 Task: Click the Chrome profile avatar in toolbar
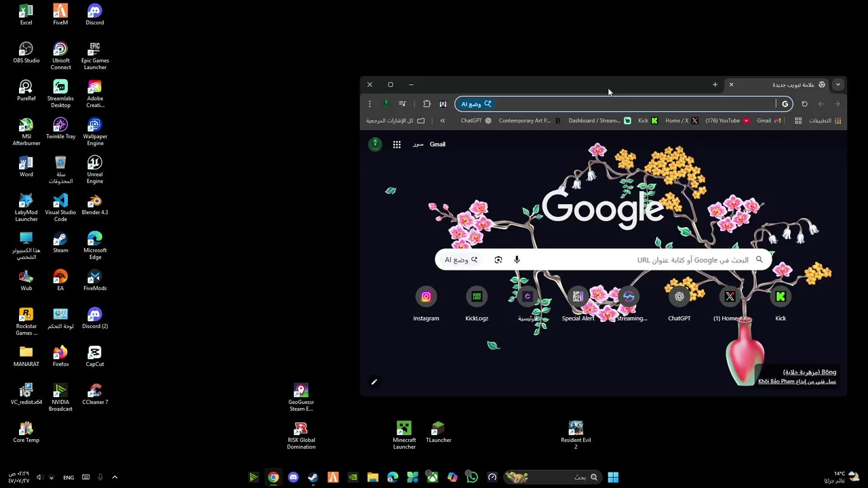(x=386, y=104)
